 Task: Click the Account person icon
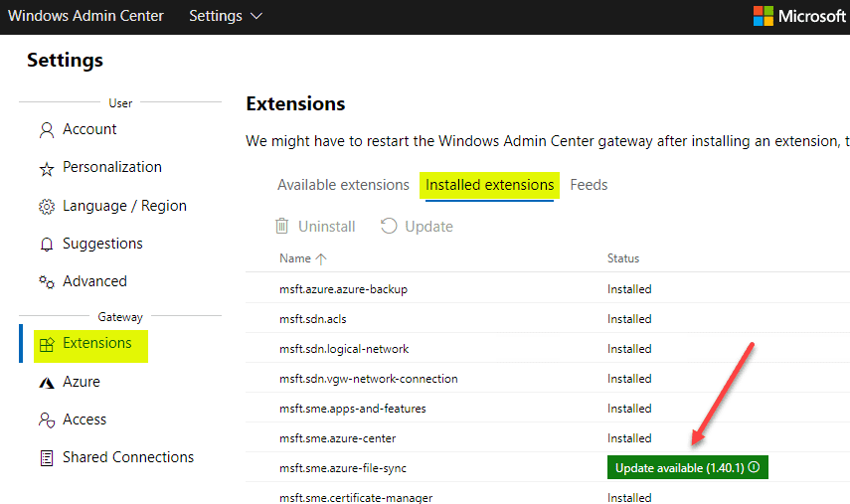(46, 130)
